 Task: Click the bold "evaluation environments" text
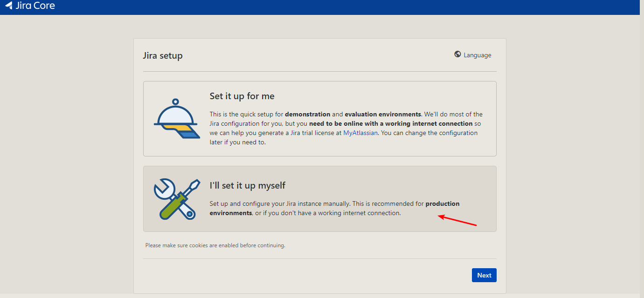pos(382,114)
